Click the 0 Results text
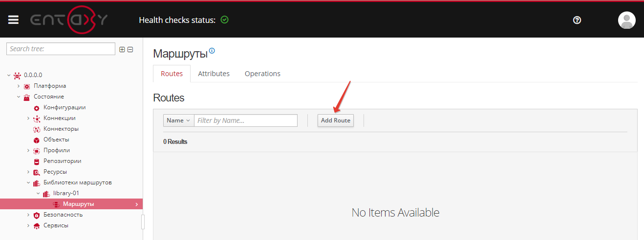Viewport: 644px width, 240px height. click(x=175, y=142)
